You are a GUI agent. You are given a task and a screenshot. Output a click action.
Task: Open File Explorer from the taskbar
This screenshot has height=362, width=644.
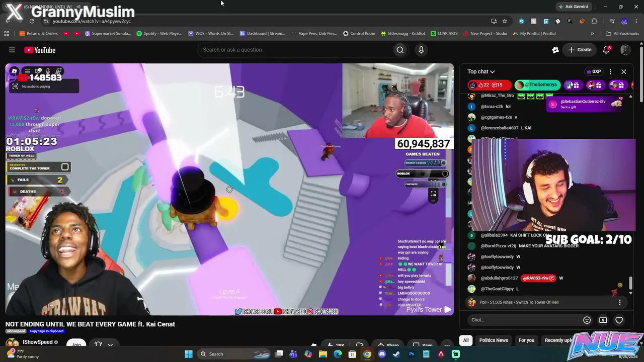(323, 354)
